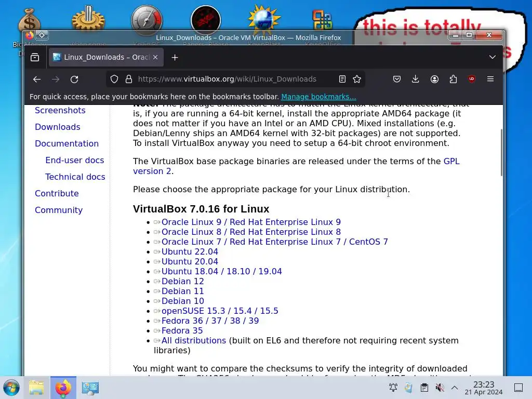Viewport: 532px width, 399px height.
Task: Open the Downloads panel icon
Action: [x=415, y=79]
